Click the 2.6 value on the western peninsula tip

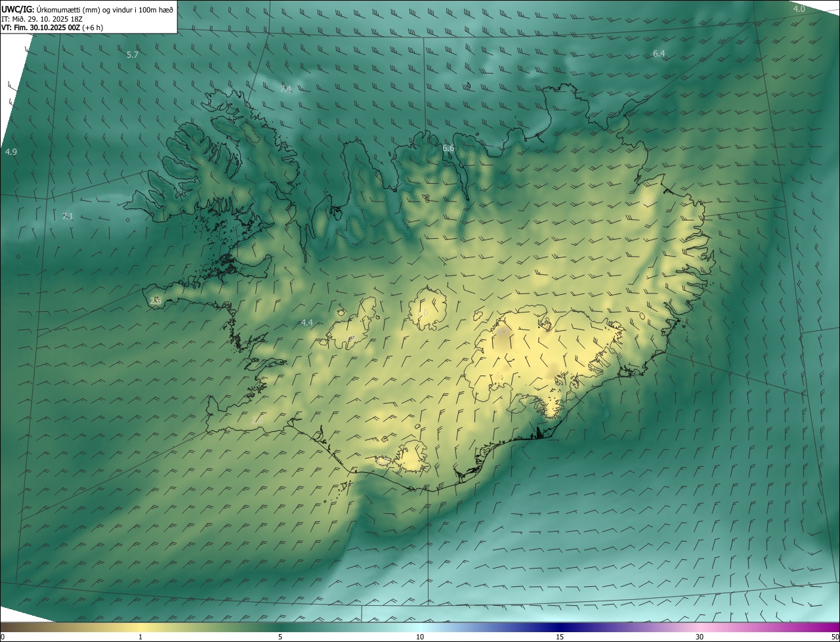(x=156, y=301)
